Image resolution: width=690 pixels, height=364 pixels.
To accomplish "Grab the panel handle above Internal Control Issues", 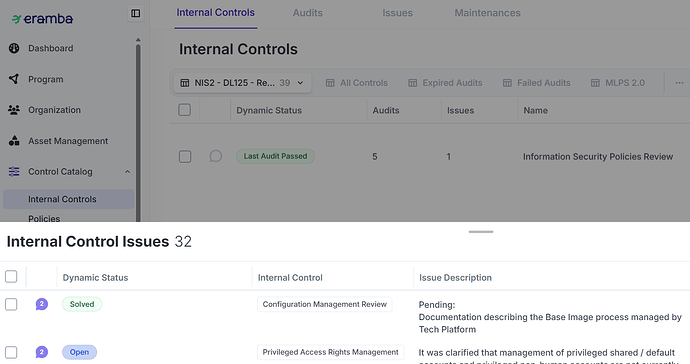I will click(481, 232).
